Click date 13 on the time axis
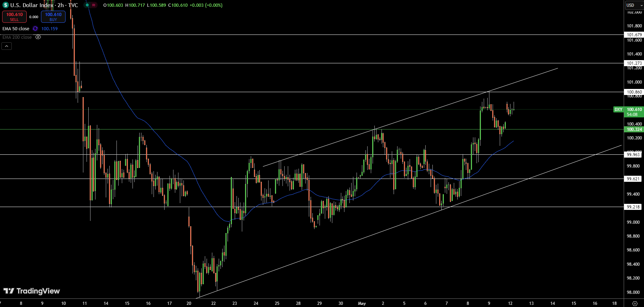644x307 pixels. (531, 303)
